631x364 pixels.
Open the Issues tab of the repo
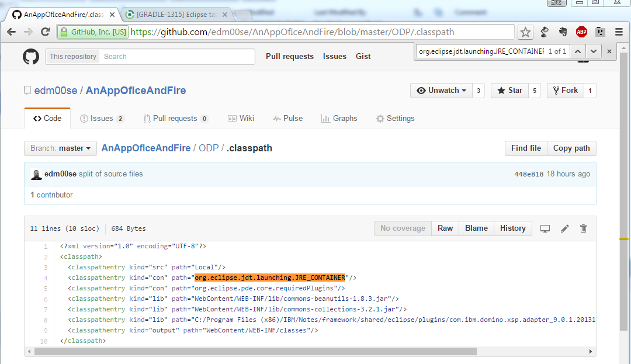click(102, 119)
